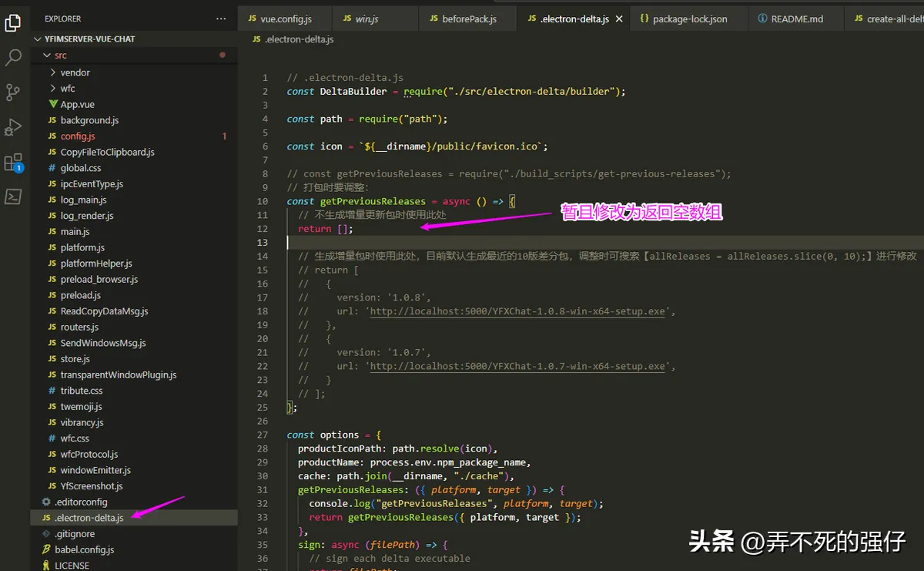The width and height of the screenshot is (924, 571).
Task: Open the Explorer view icon
Action: click(x=13, y=22)
